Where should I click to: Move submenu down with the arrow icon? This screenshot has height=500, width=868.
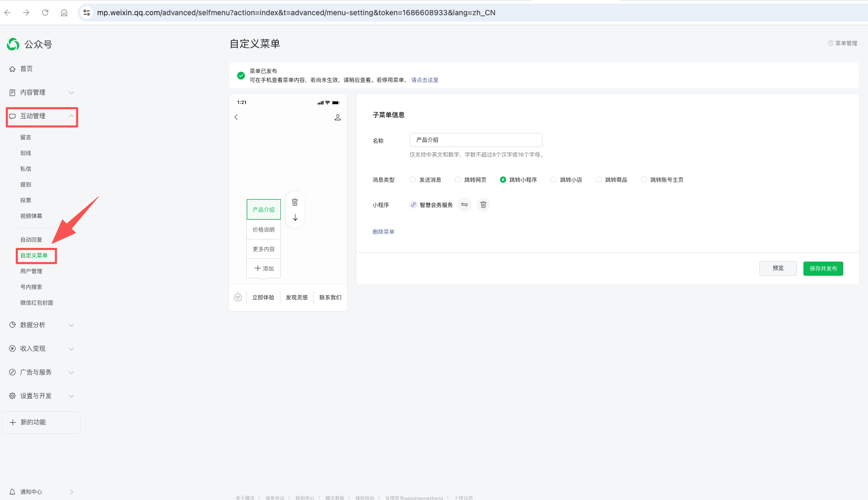pyautogui.click(x=295, y=217)
